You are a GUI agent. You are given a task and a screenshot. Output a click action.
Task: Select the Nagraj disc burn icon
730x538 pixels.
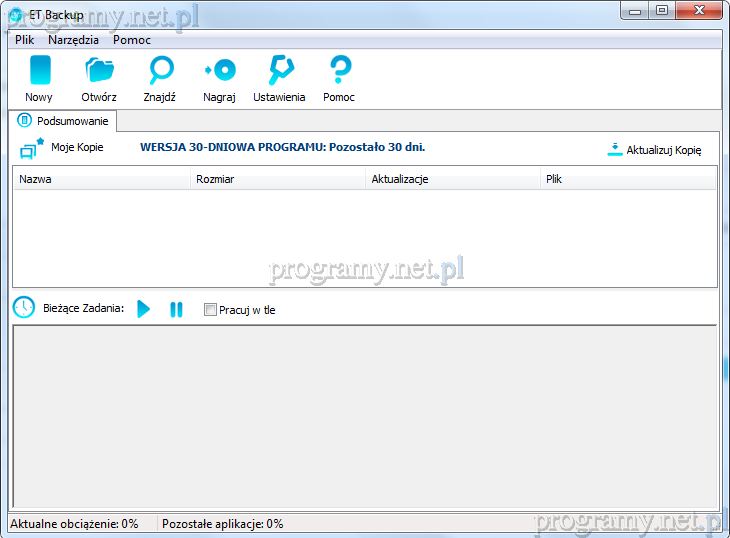pos(219,71)
